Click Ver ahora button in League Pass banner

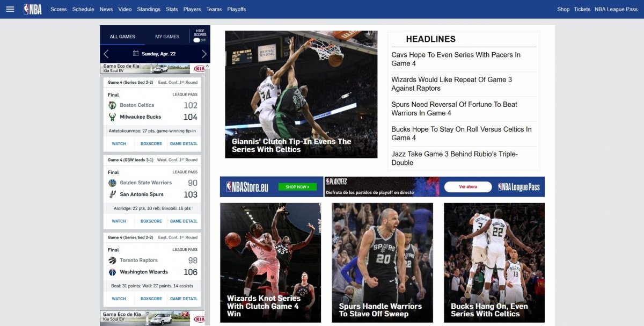(x=468, y=187)
